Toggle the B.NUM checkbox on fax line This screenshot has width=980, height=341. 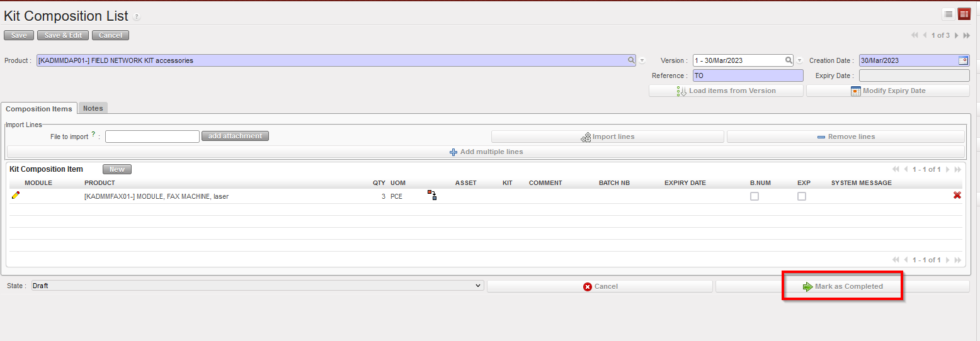pos(755,196)
